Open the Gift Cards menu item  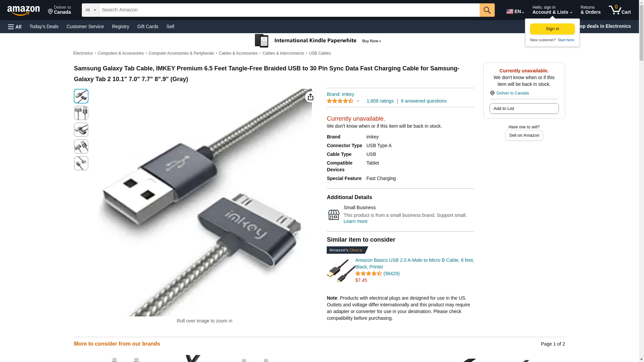pos(148,26)
